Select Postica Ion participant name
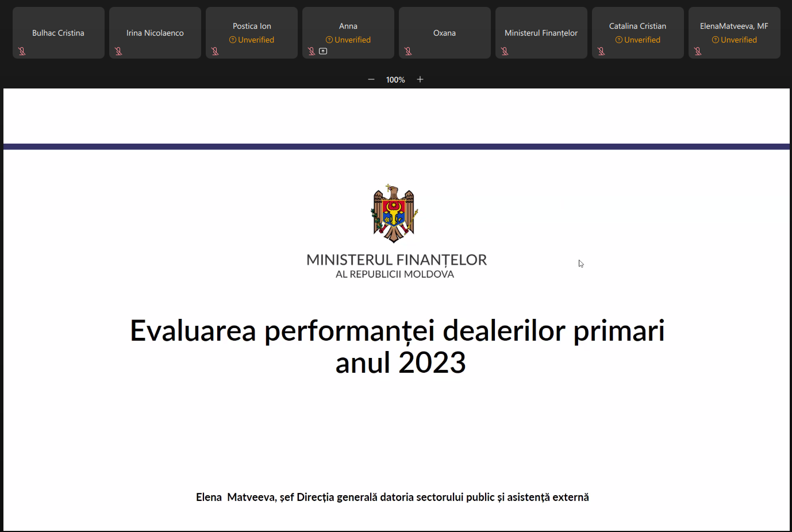The width and height of the screenshot is (792, 532). (252, 26)
